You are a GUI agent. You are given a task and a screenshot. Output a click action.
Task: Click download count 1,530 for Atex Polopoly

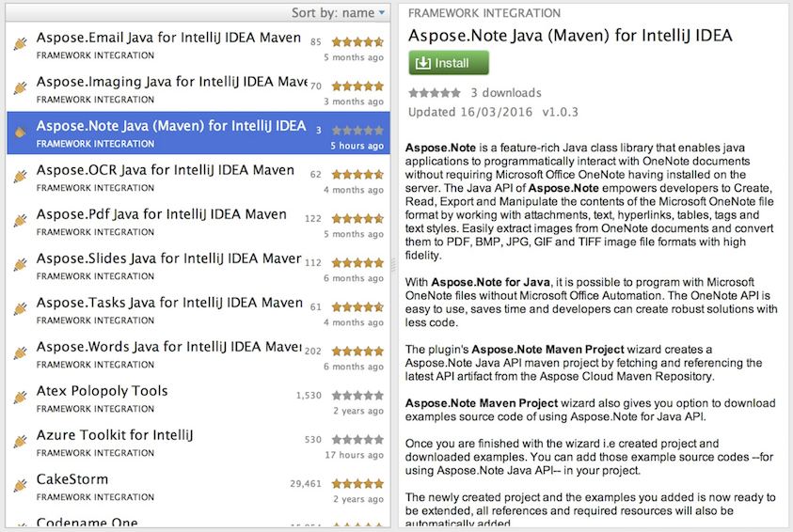pos(309,396)
